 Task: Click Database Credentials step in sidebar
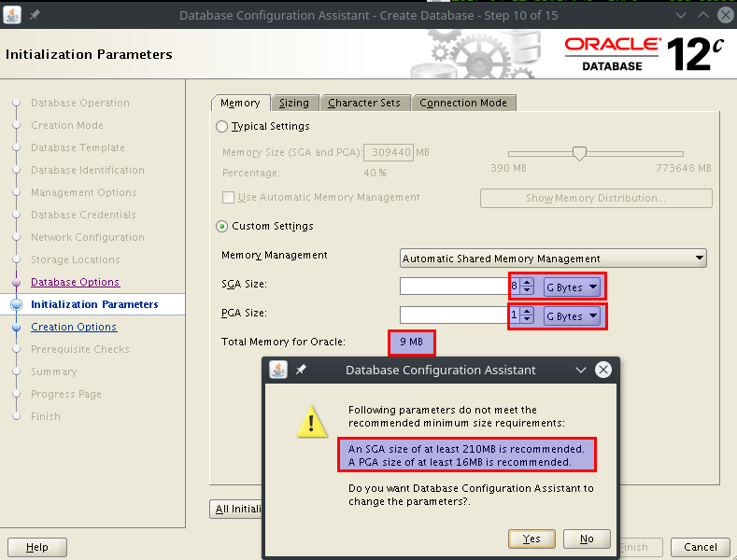84,215
